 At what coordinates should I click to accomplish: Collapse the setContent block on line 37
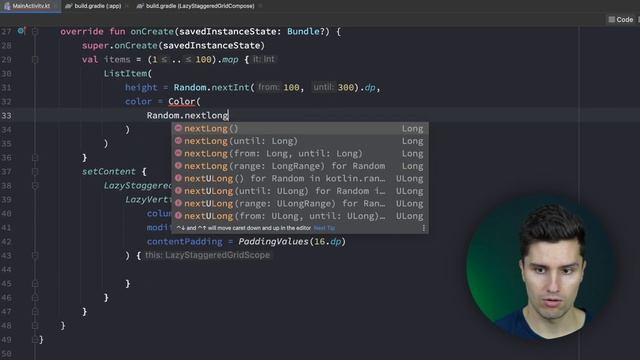coord(35,171)
